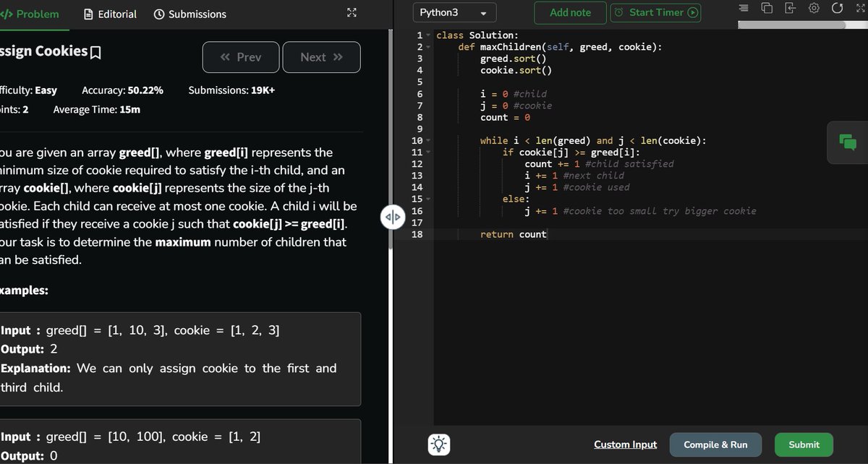Reset code with the circular arrow icon
Viewport: 868px width, 464px height.
pyautogui.click(x=837, y=8)
